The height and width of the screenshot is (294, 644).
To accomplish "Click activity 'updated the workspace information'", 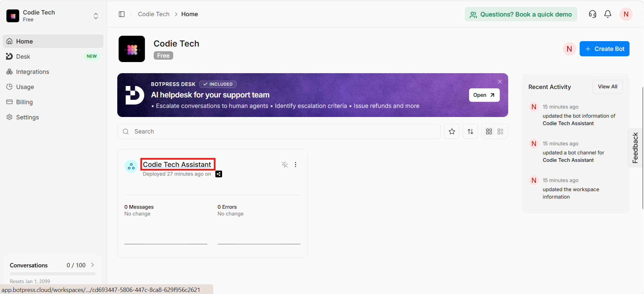I will (x=571, y=193).
